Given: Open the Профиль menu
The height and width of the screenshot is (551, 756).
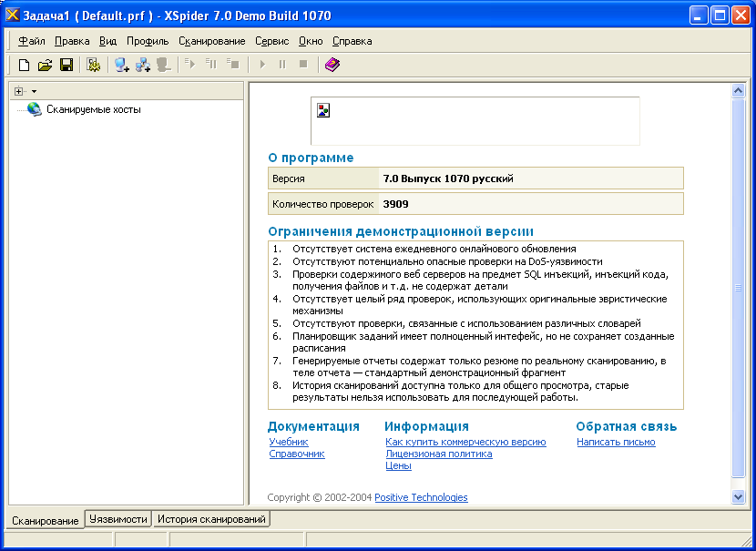Looking at the screenshot, I should [148, 41].
